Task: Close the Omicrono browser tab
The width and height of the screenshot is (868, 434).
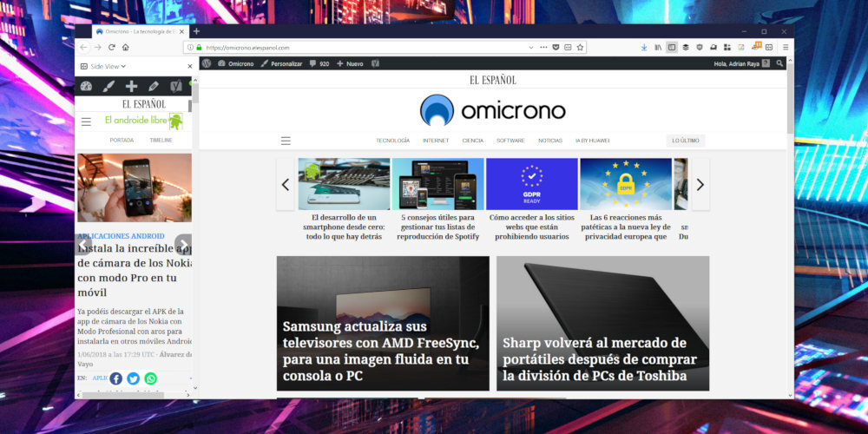Action: (x=181, y=31)
